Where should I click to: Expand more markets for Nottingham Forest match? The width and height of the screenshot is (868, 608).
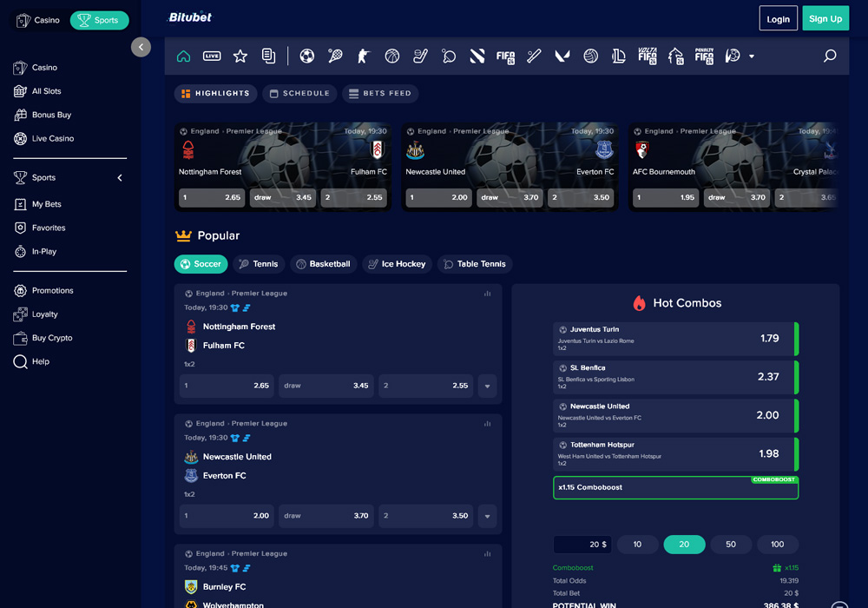pos(487,386)
